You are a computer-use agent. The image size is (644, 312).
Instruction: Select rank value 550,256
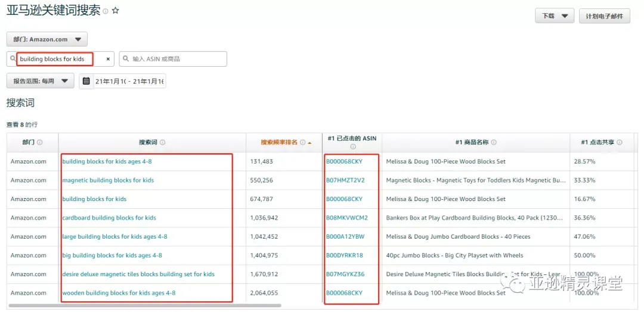coord(262,180)
